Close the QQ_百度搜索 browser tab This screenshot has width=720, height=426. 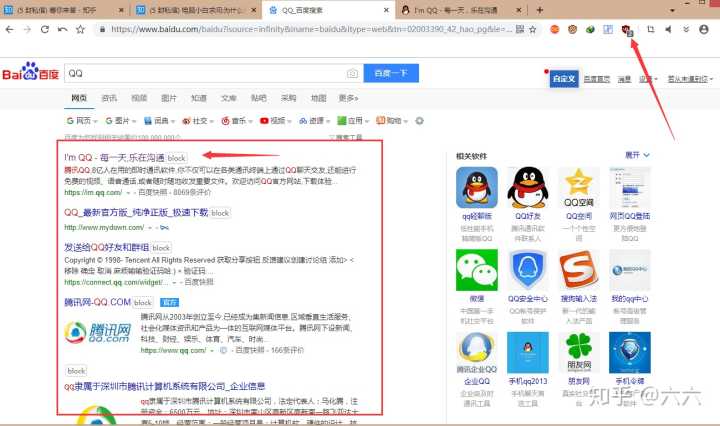click(x=386, y=10)
